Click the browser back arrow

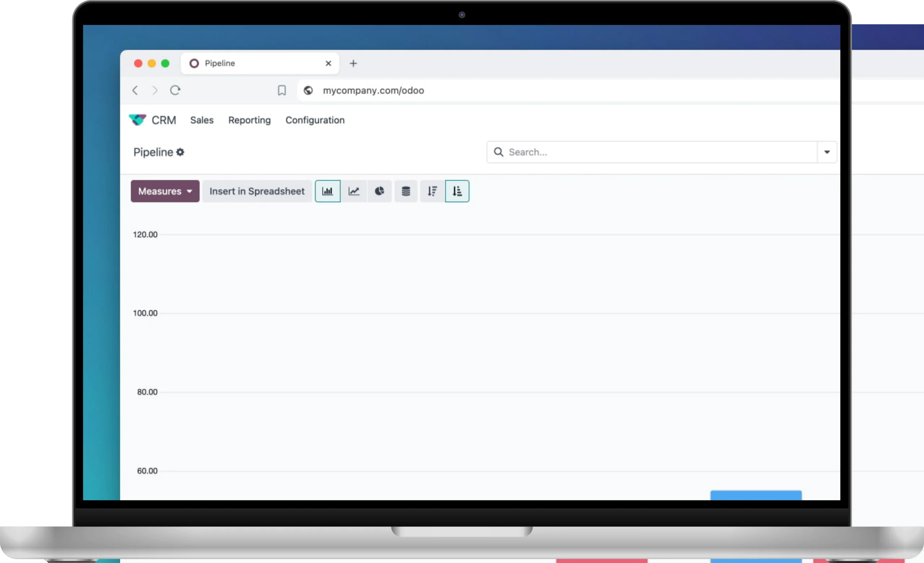pyautogui.click(x=135, y=90)
